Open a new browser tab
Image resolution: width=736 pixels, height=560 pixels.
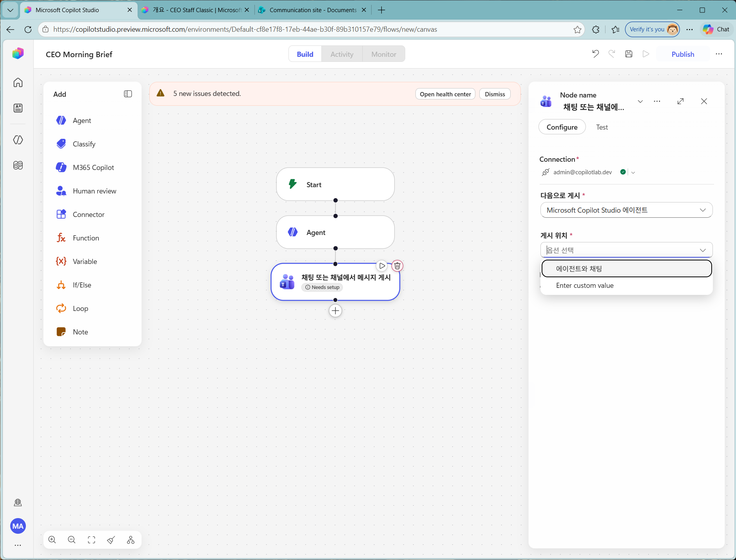click(x=381, y=10)
